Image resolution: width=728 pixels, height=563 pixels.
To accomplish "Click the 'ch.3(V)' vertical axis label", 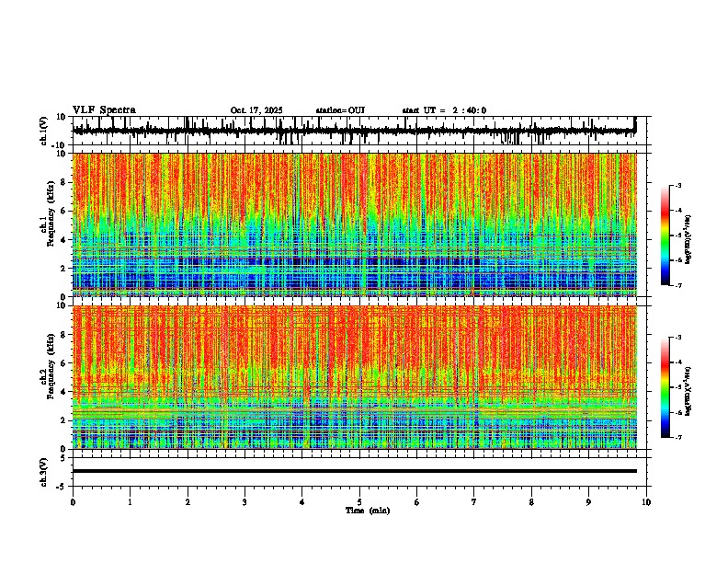I will pos(44,472).
